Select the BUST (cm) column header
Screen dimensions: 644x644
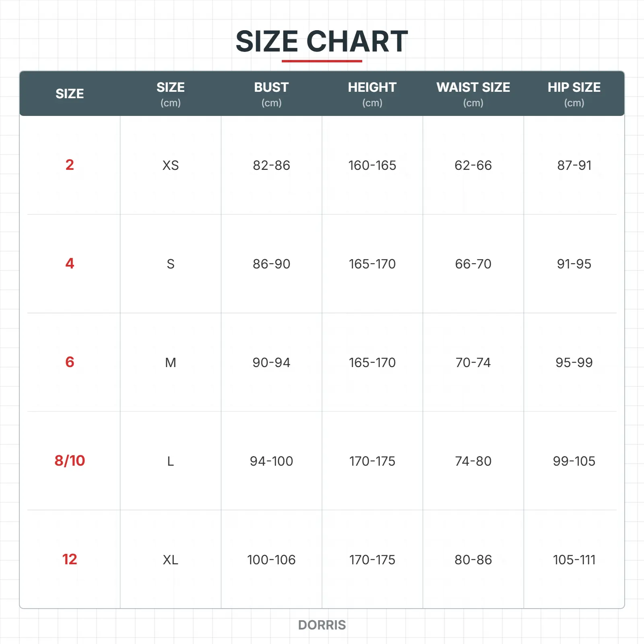click(x=271, y=94)
